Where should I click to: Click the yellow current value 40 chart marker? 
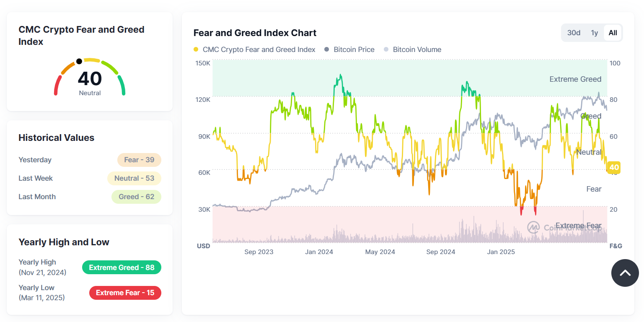pyautogui.click(x=614, y=168)
